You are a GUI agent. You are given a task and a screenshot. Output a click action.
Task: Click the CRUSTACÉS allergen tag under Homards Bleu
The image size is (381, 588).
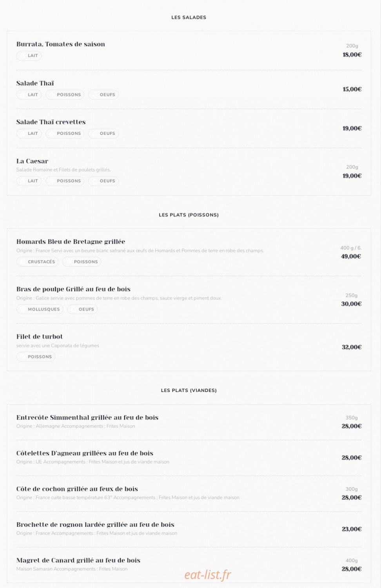(x=37, y=262)
